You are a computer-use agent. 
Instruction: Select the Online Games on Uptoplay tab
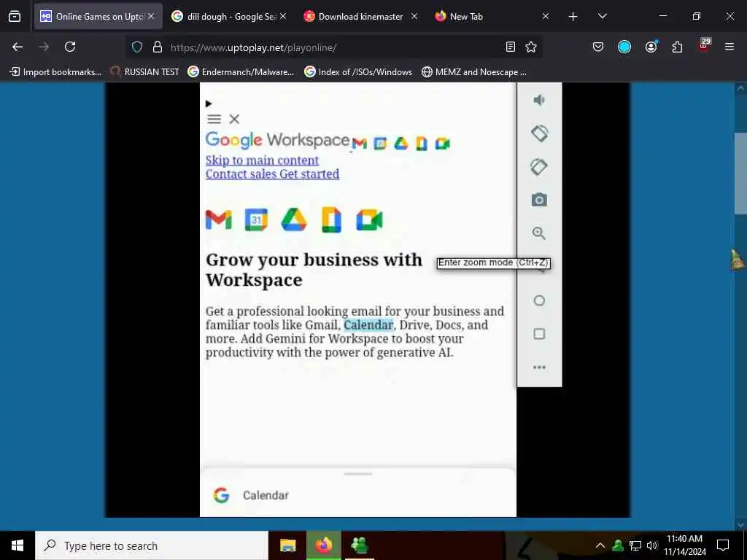click(98, 17)
